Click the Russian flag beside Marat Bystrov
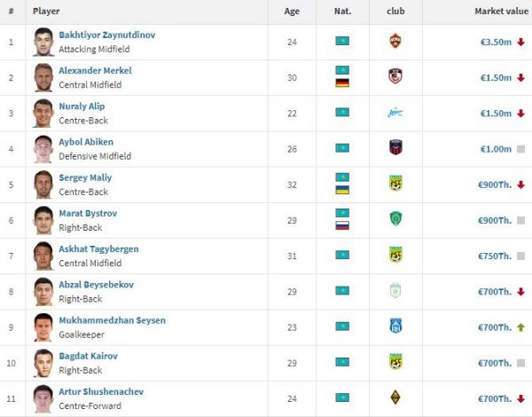 tap(342, 225)
